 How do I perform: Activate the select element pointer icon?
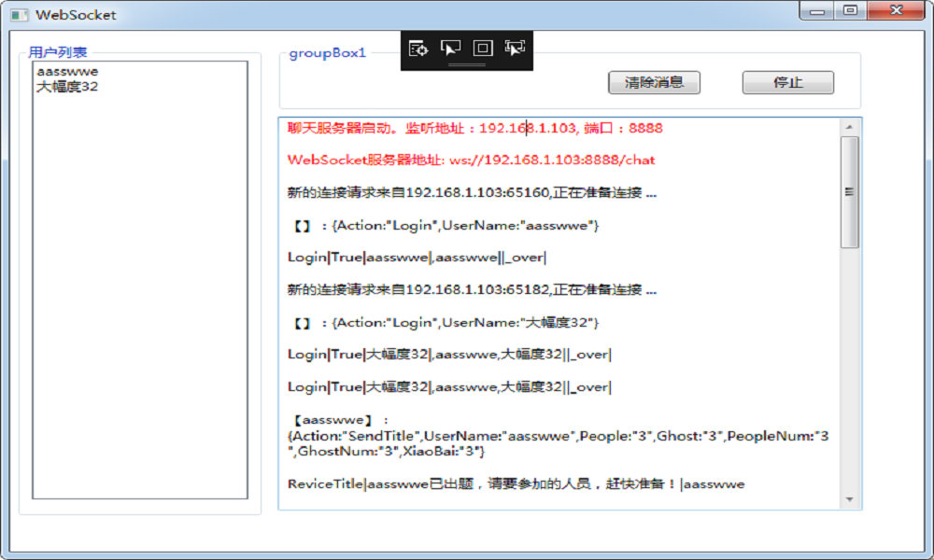point(450,49)
